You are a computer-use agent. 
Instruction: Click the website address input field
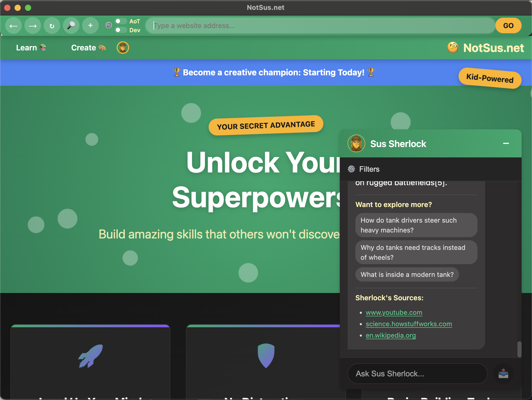(320, 26)
